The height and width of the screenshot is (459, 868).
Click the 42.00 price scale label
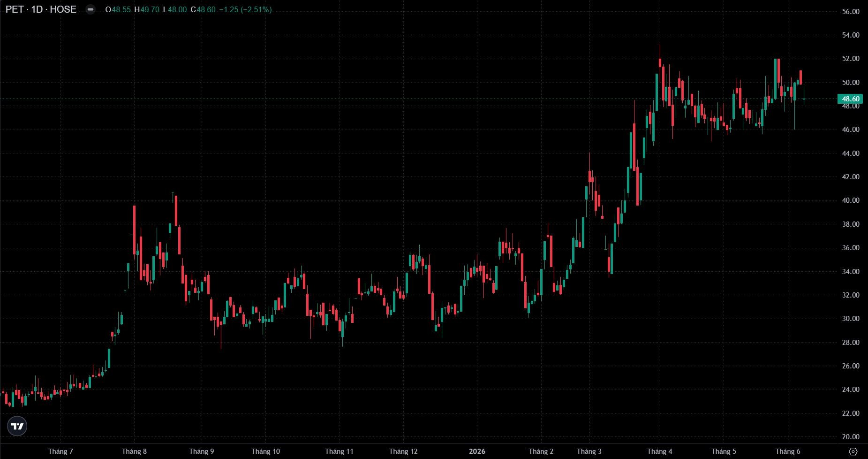pos(851,177)
